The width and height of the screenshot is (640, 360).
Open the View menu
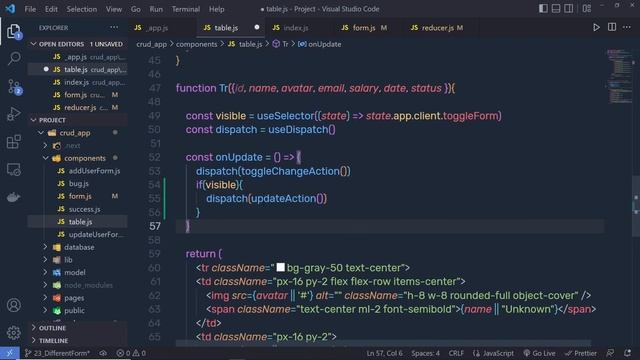click(x=113, y=9)
